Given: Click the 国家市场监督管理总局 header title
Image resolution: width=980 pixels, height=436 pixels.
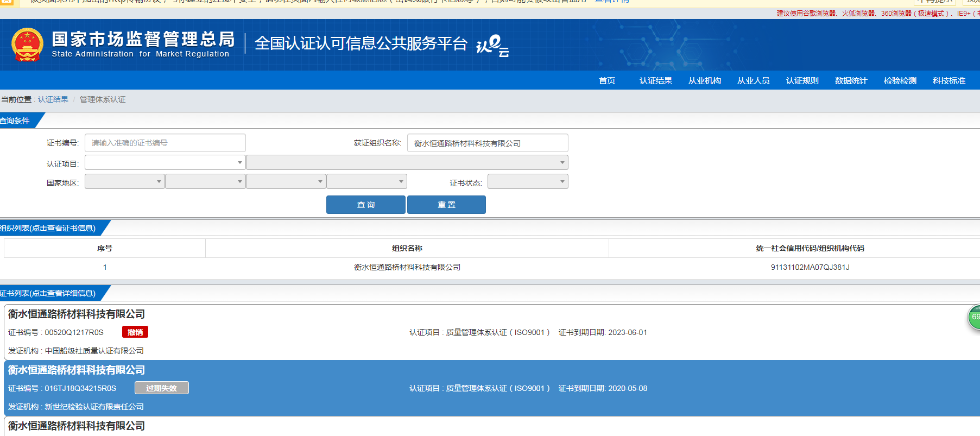Looking at the screenshot, I should [x=143, y=39].
